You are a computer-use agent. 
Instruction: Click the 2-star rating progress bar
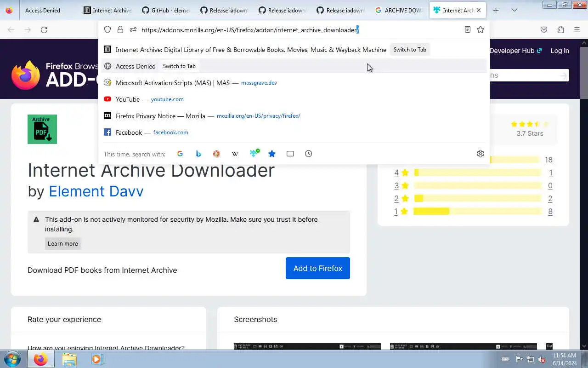(478, 198)
